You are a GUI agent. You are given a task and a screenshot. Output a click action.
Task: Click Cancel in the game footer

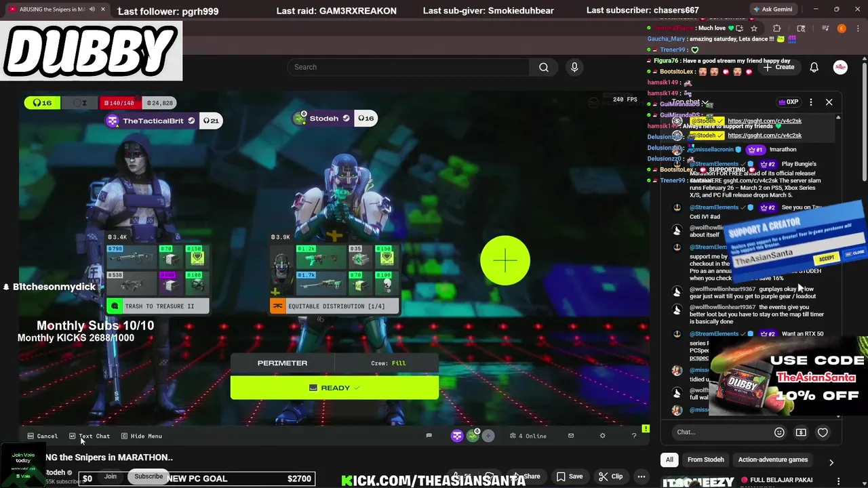[43, 436]
